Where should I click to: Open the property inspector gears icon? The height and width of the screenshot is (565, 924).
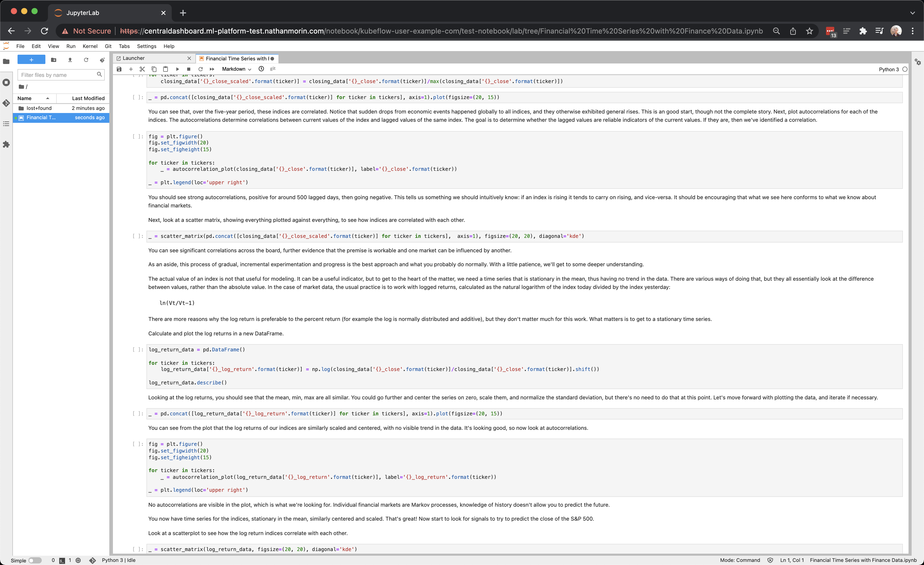click(x=918, y=62)
